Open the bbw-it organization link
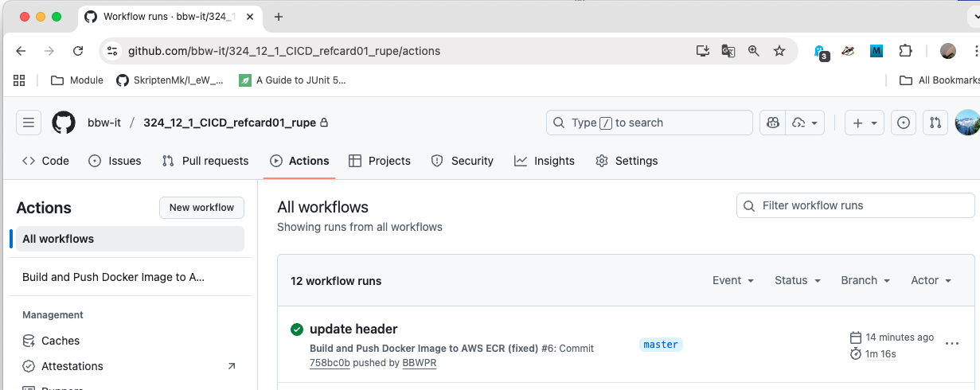The width and height of the screenshot is (980, 390). pyautogui.click(x=104, y=123)
